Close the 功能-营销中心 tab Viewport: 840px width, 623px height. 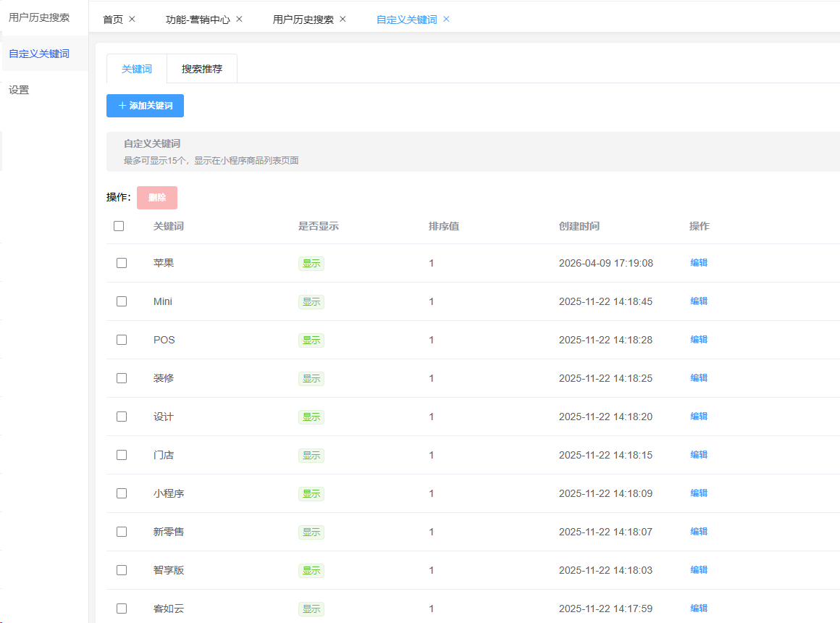[240, 20]
